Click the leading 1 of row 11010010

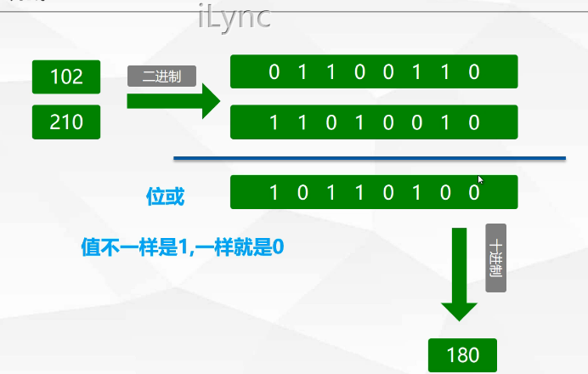tap(274, 122)
